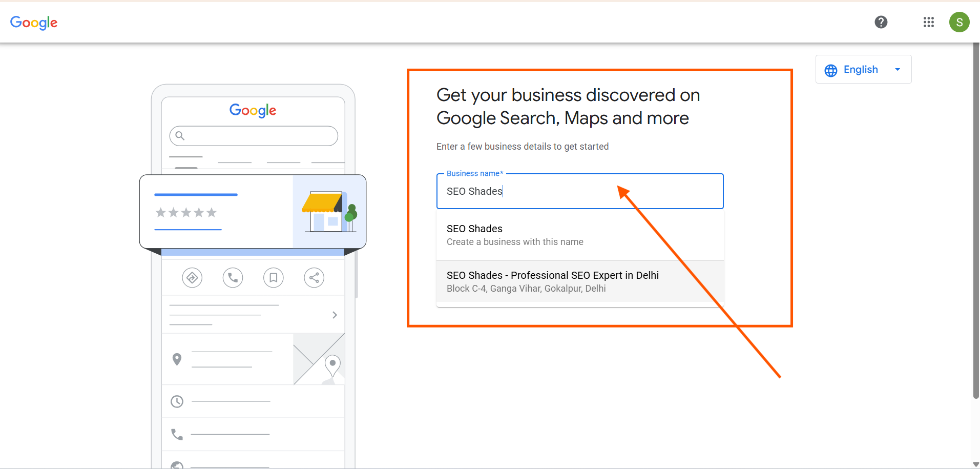Click heading 'Get your business discovered on'
Image resolution: width=980 pixels, height=469 pixels.
(568, 95)
